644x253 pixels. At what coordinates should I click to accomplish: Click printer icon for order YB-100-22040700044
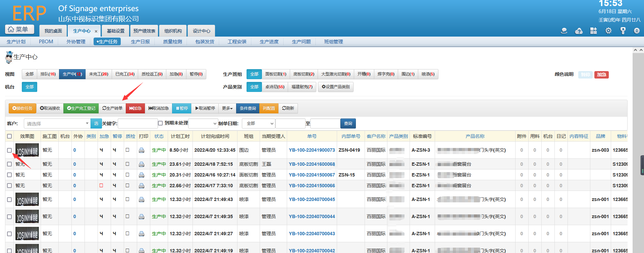tap(142, 217)
